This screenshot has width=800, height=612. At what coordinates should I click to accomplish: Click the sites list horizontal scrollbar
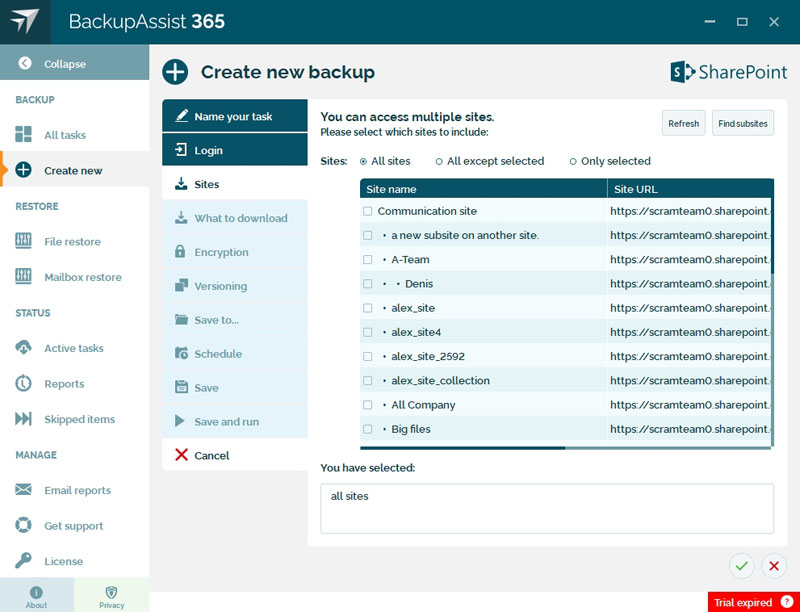565,448
